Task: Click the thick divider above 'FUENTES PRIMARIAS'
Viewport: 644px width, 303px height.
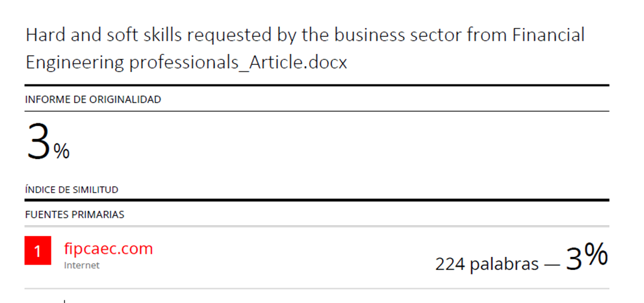Action: point(316,200)
